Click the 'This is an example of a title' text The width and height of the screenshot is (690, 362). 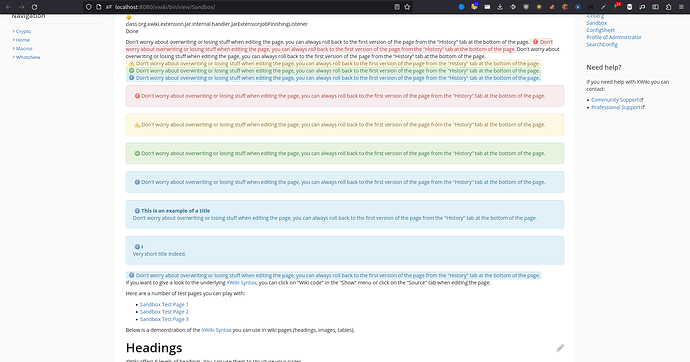(x=176, y=211)
